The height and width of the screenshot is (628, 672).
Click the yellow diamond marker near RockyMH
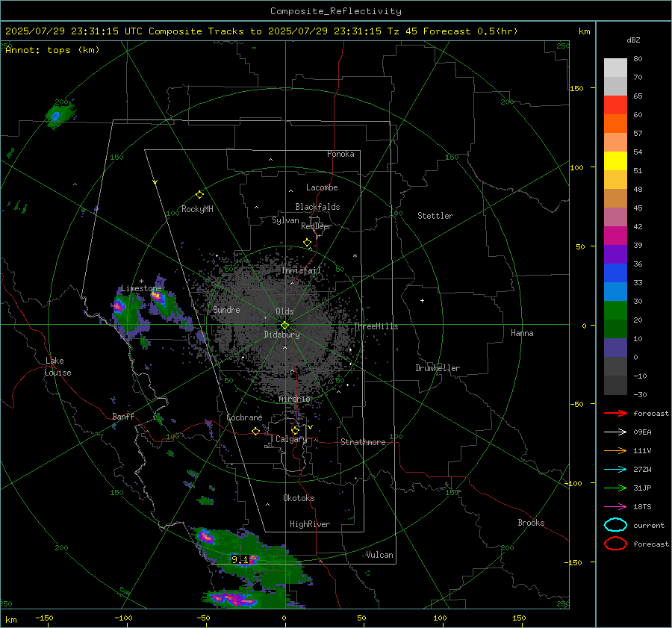199,195
